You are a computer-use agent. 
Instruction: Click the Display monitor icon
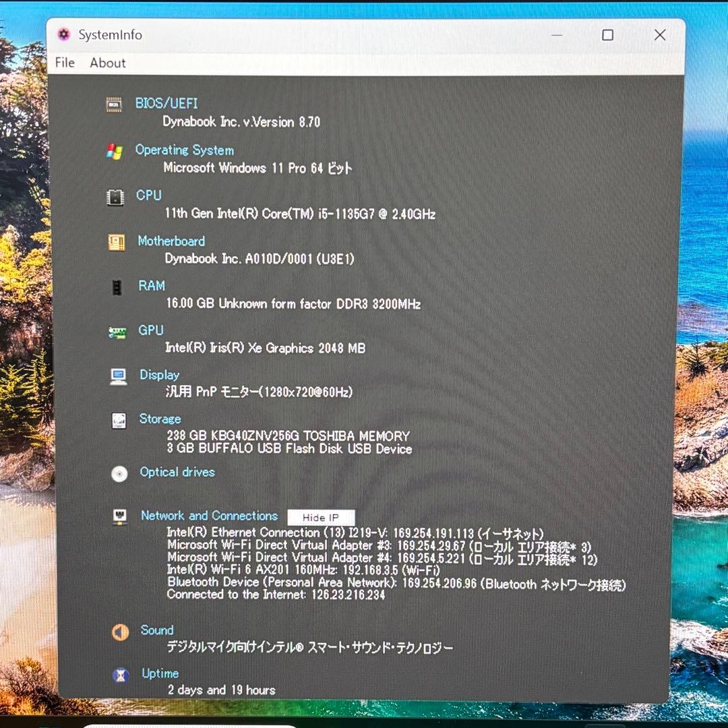(119, 377)
